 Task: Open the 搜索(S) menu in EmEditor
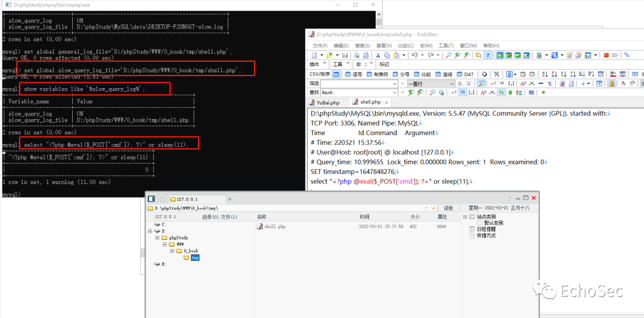click(x=363, y=45)
